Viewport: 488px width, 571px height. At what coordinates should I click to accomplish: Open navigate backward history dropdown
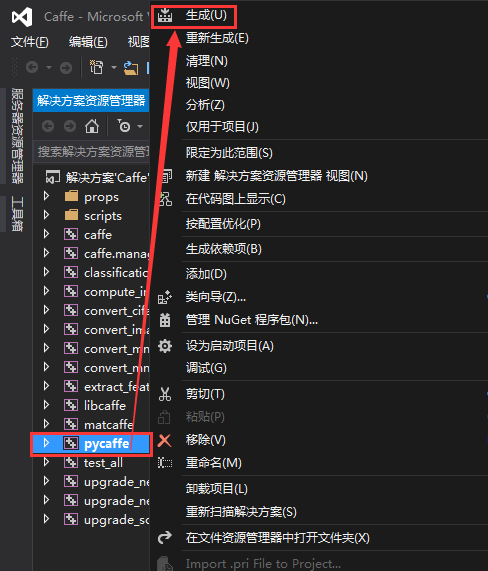(x=49, y=67)
